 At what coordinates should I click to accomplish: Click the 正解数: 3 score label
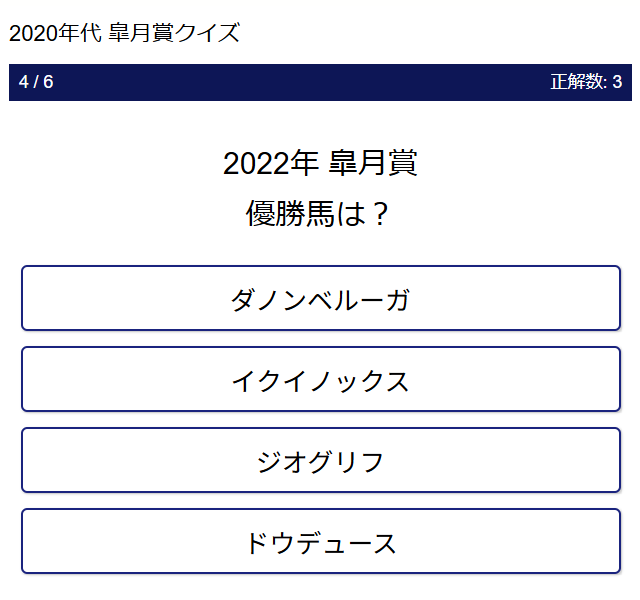click(x=586, y=82)
